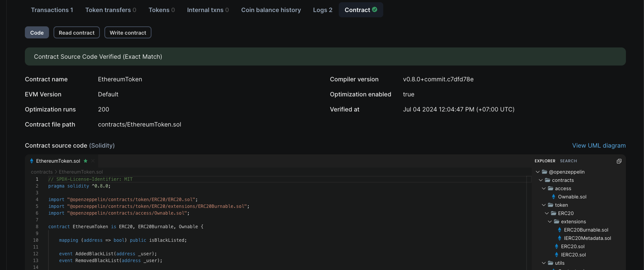
Task: Open ERC20Burnable.sol in the file tree
Action: pyautogui.click(x=586, y=230)
